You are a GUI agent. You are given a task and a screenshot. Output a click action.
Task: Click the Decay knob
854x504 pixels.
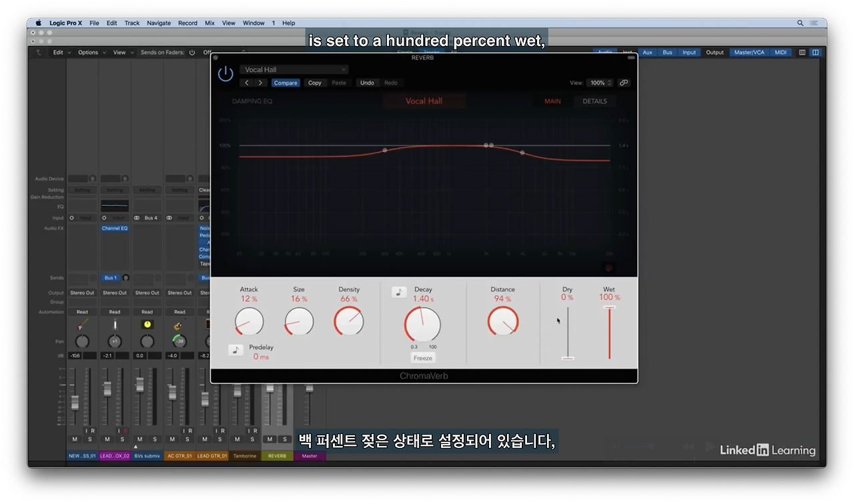pos(423,325)
